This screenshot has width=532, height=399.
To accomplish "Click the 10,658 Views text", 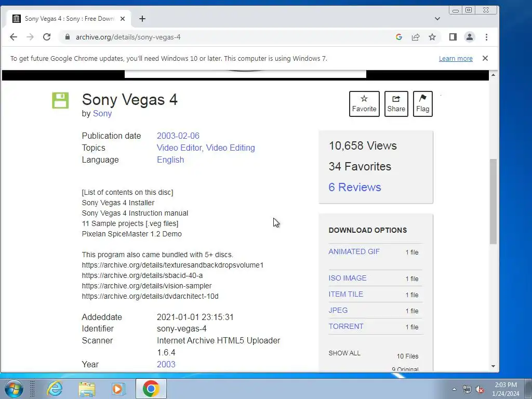I will [x=363, y=145].
